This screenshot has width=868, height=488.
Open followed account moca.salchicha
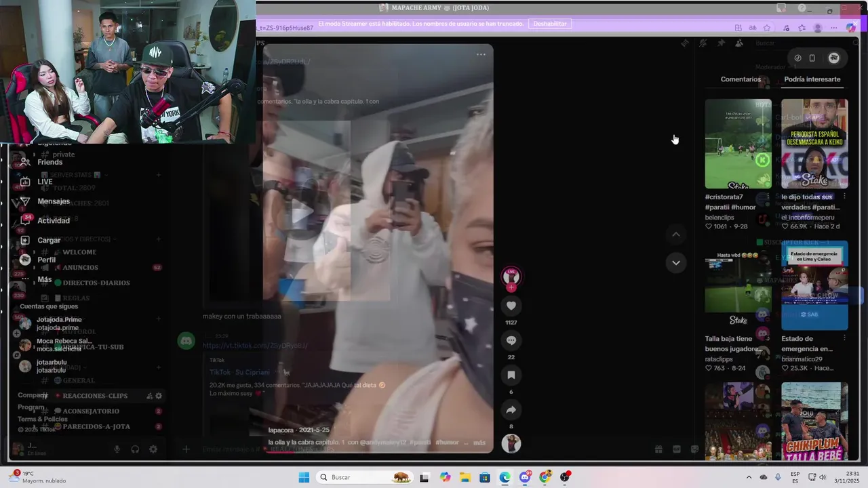(54, 344)
